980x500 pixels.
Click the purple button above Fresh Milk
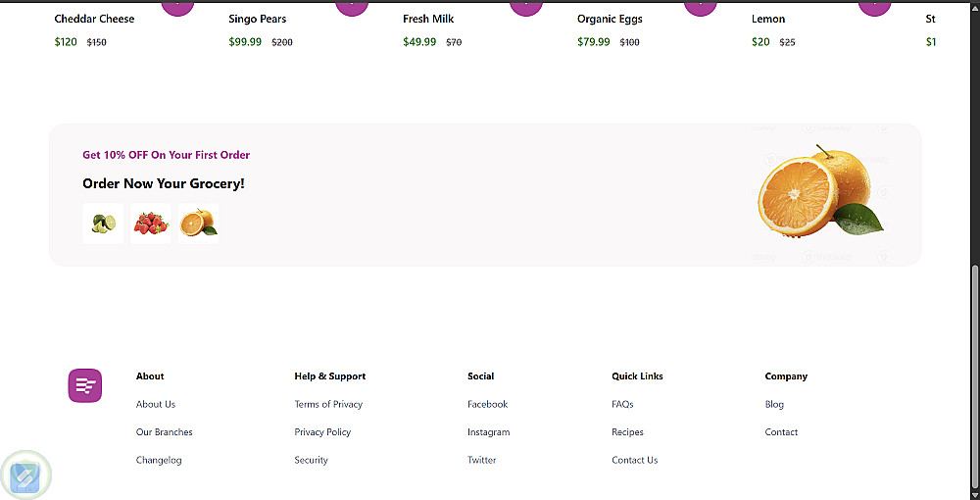[526, 7]
